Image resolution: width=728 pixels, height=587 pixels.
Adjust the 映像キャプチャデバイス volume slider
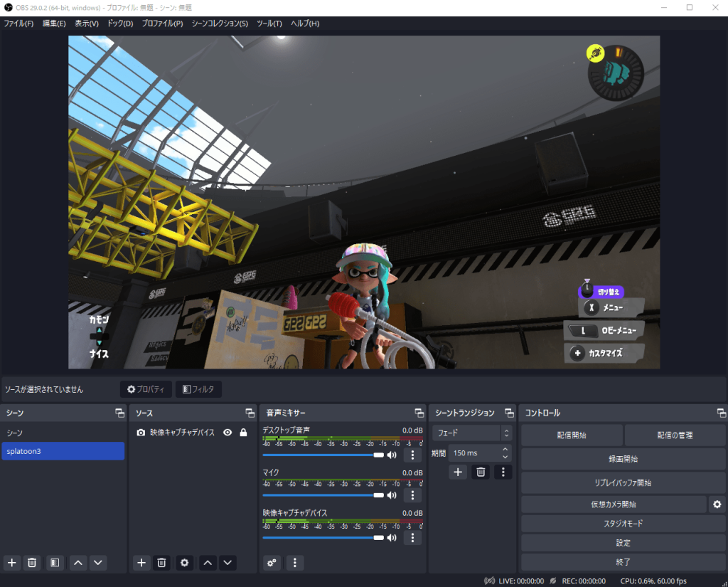coord(323,538)
